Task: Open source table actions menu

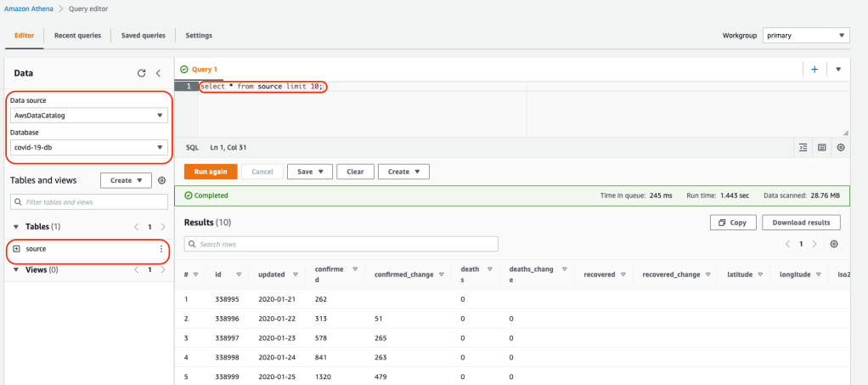Action: click(x=161, y=249)
